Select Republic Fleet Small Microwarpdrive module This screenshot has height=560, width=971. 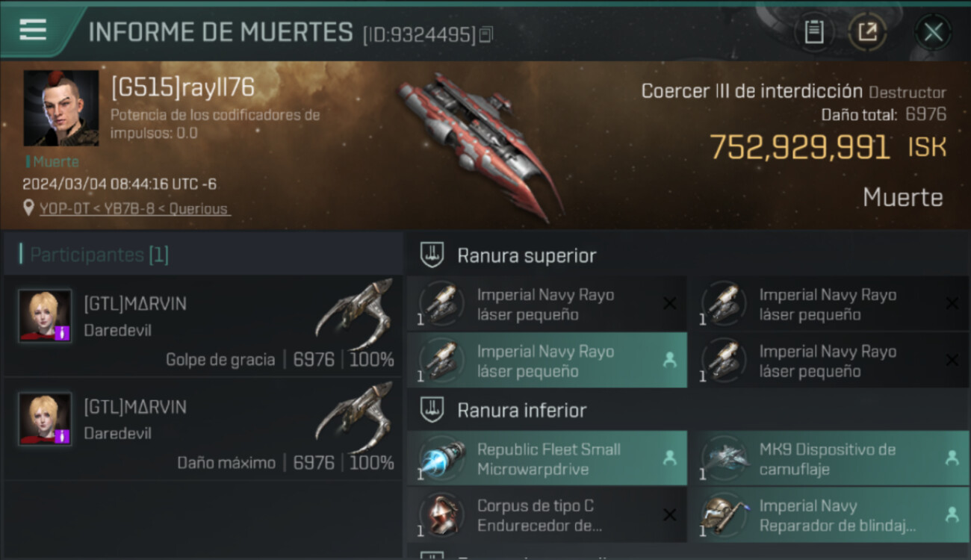[547, 458]
